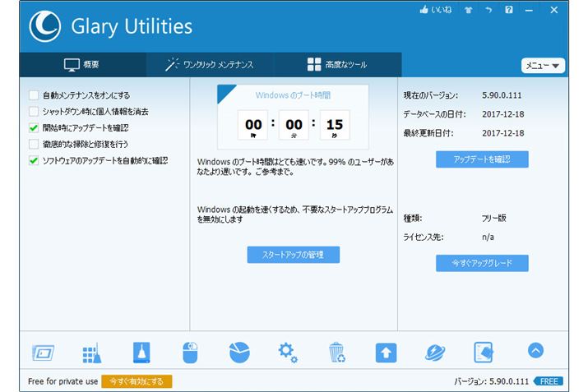The image size is (588, 392).
Task: Enable the 自動メンテナンスをオンにする checkbox
Action: (x=34, y=95)
